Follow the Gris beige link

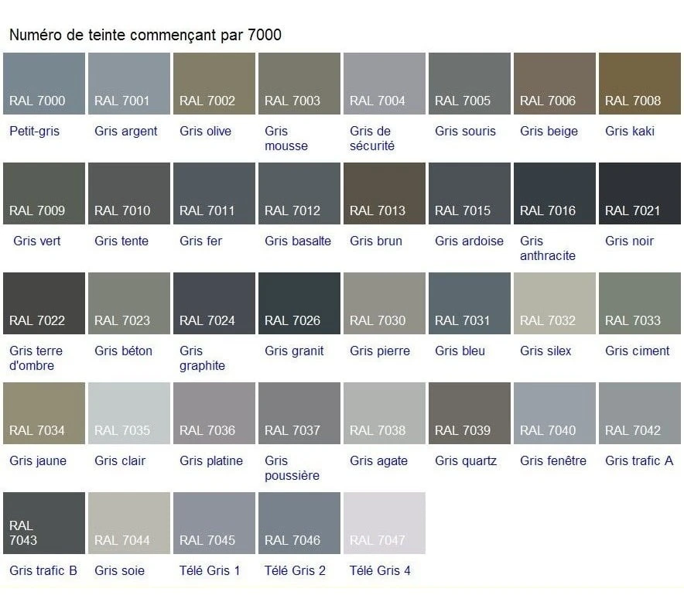549,132
